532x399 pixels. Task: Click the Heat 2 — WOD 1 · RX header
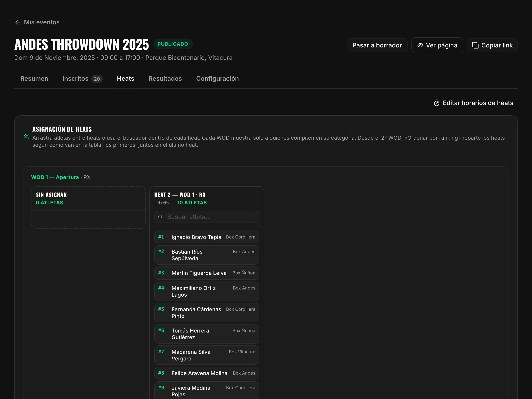click(180, 195)
